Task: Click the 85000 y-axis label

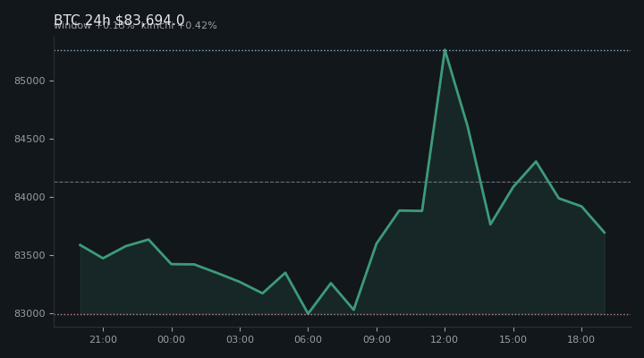Action: click(x=30, y=81)
